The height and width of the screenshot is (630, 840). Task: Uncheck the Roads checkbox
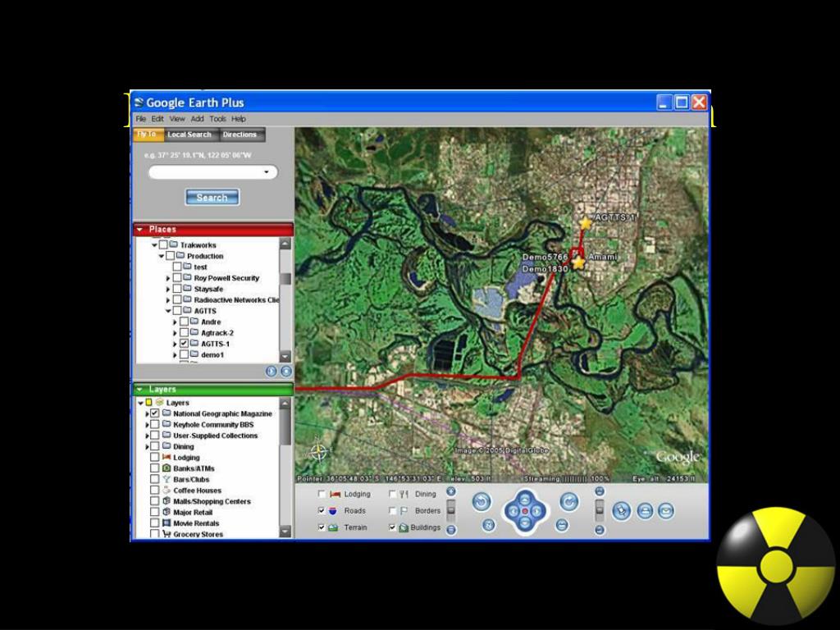pyautogui.click(x=322, y=510)
